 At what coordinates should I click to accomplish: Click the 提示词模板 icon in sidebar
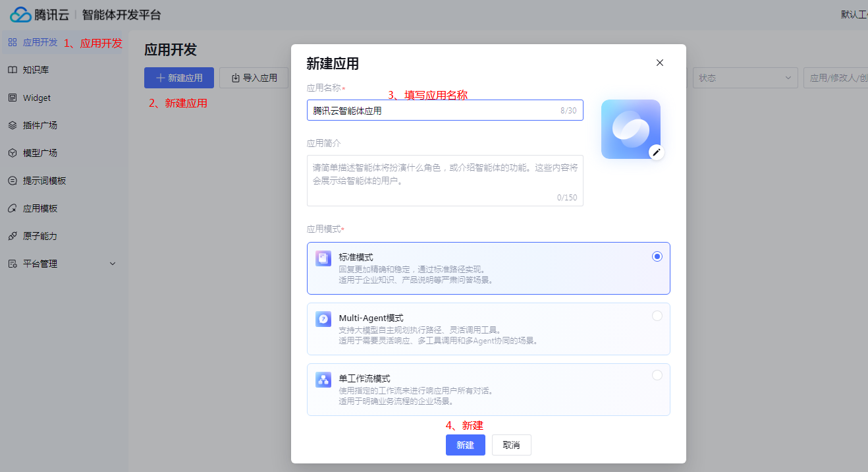[x=13, y=181]
